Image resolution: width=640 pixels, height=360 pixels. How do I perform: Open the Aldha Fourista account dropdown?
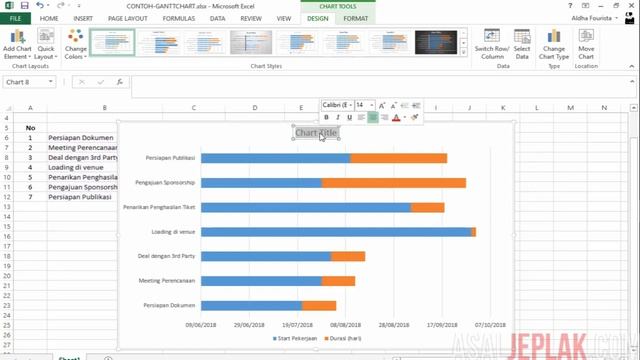pyautogui.click(x=595, y=18)
